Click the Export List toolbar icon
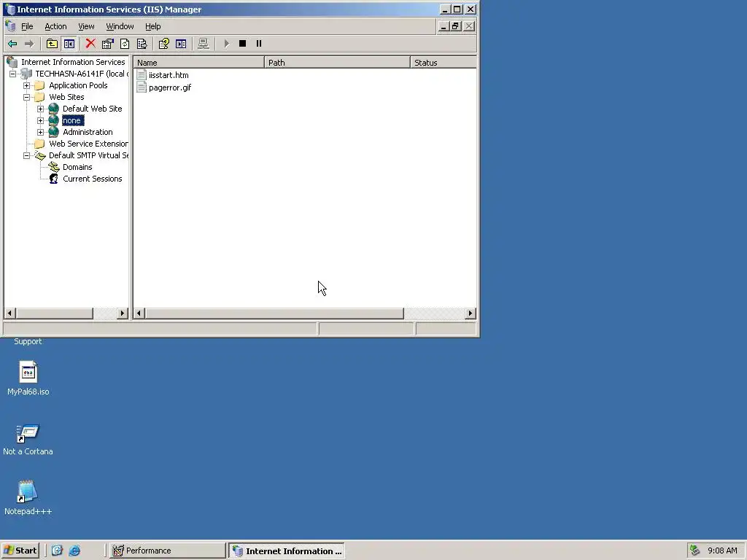Image resolution: width=747 pixels, height=560 pixels. 142,44
